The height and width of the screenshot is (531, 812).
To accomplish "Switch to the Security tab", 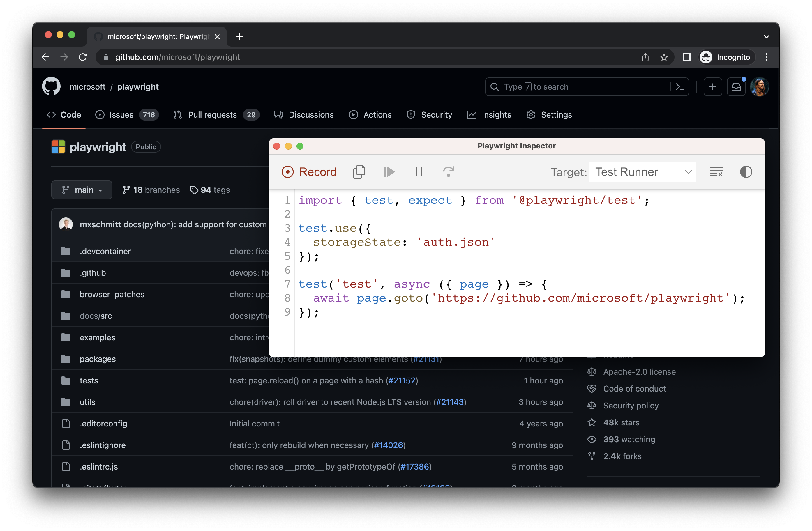I will (x=429, y=115).
